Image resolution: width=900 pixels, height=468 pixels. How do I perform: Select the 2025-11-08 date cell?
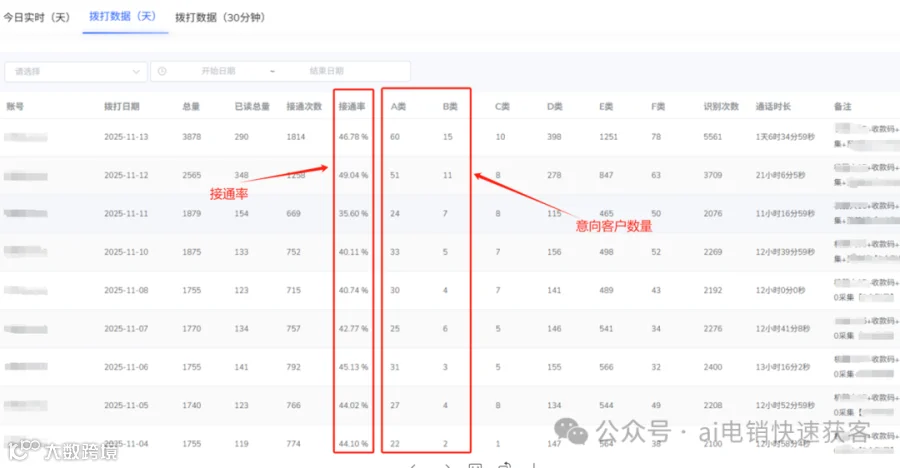tap(126, 290)
